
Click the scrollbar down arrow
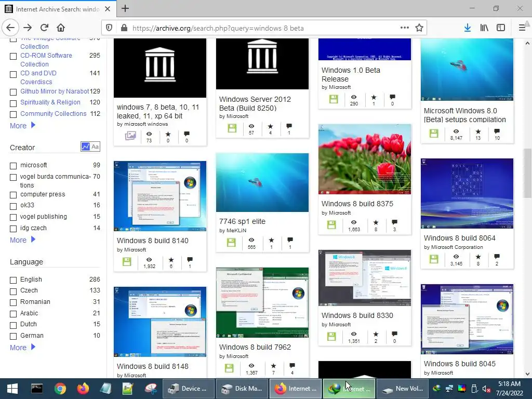pyautogui.click(x=527, y=374)
